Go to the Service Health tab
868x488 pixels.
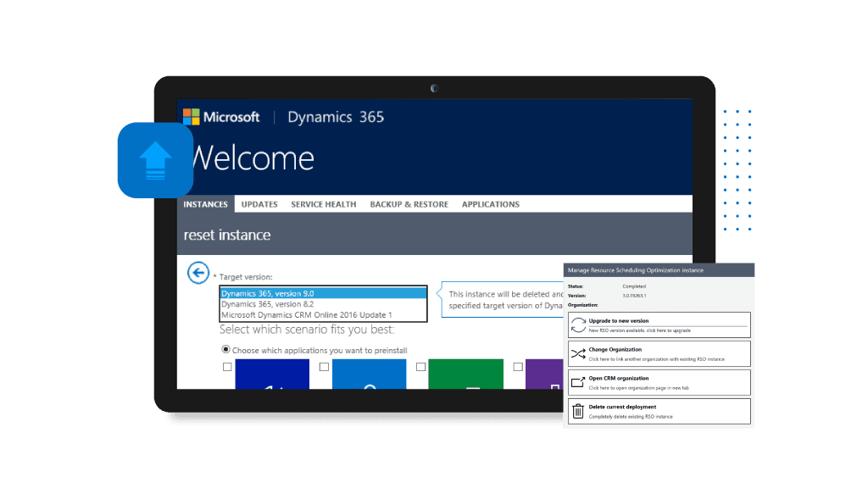click(323, 204)
